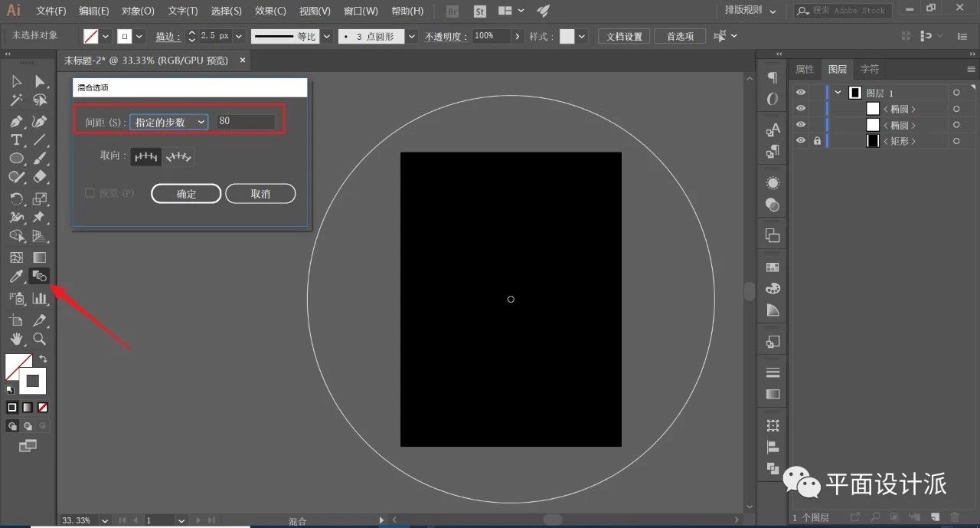This screenshot has width=980, height=528.
Task: Swap fill and stroke colors
Action: click(x=43, y=359)
